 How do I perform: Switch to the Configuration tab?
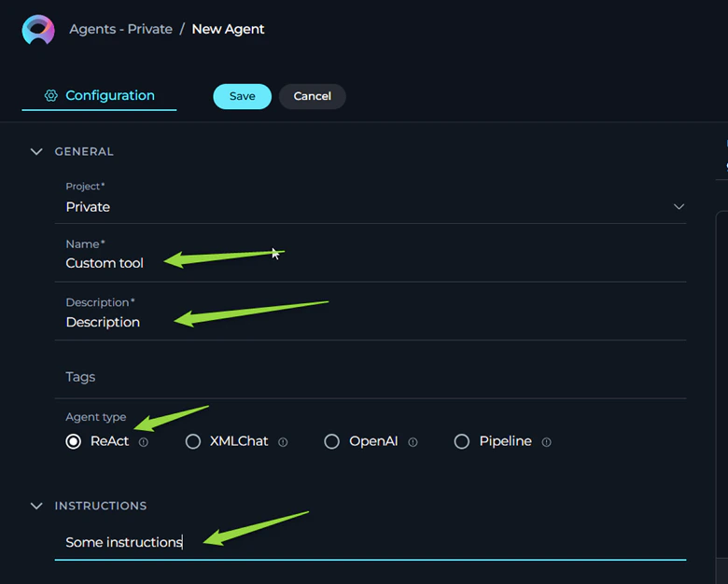click(x=99, y=96)
